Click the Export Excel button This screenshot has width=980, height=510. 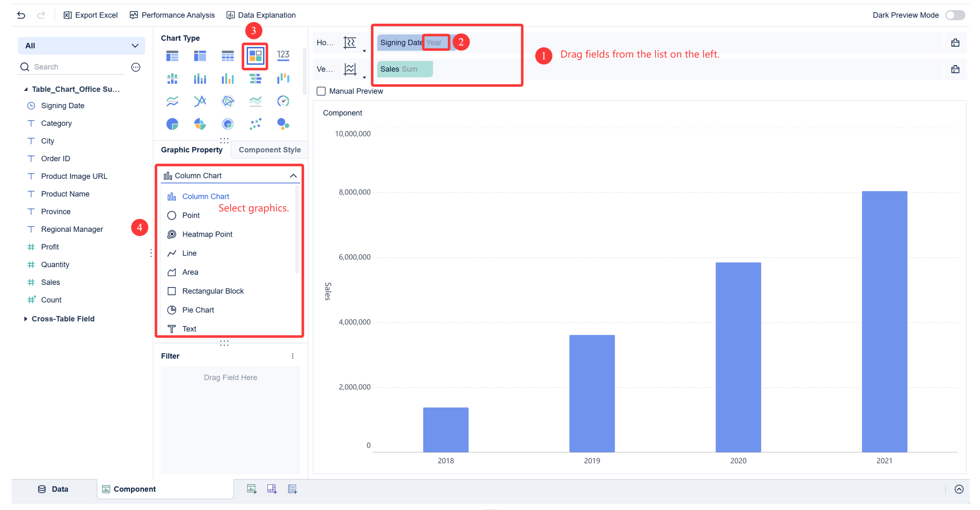tap(91, 15)
